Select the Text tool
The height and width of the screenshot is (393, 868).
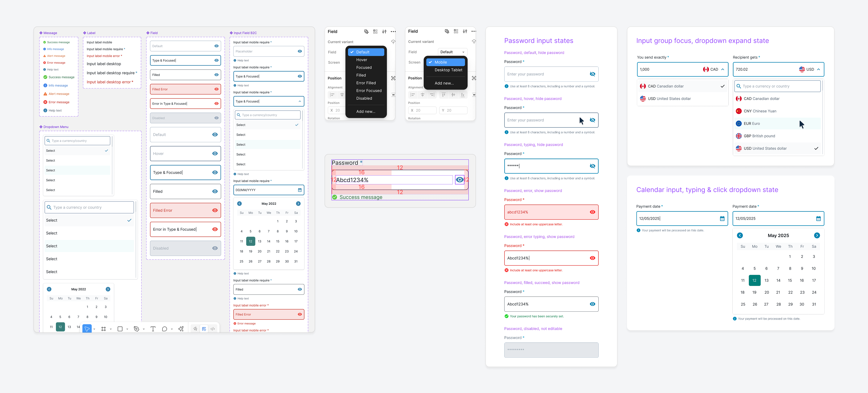153,329
